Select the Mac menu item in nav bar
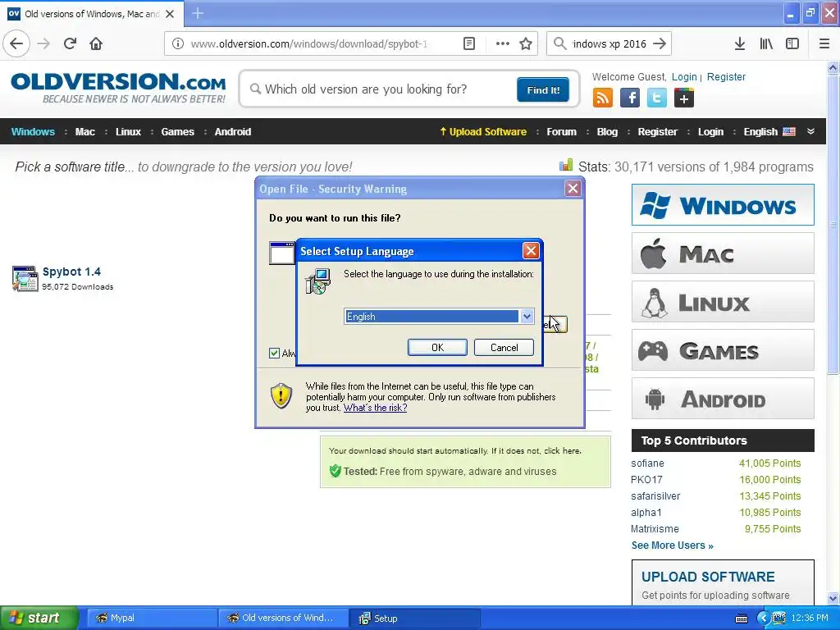This screenshot has width=840, height=630. [x=85, y=132]
